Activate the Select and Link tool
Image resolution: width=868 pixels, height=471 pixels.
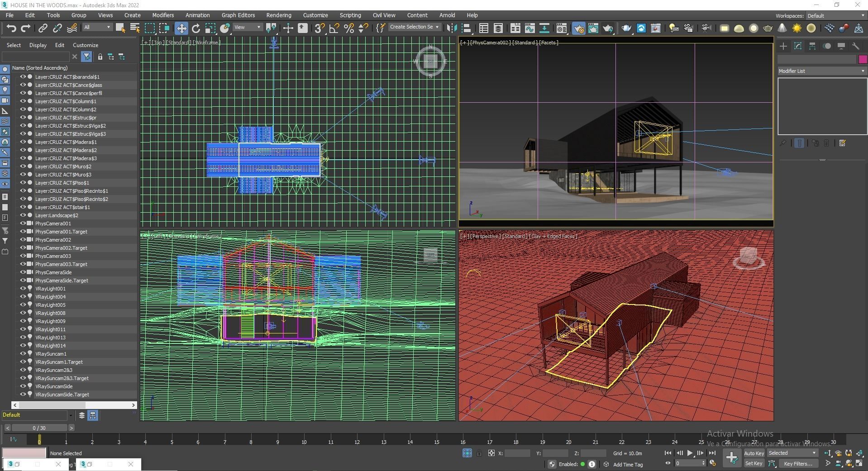pos(43,29)
